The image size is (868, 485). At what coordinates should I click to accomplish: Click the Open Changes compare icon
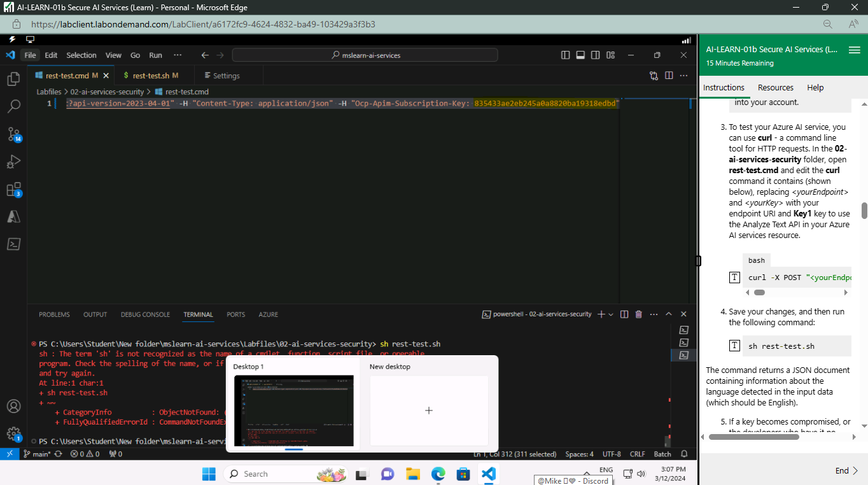pyautogui.click(x=654, y=75)
